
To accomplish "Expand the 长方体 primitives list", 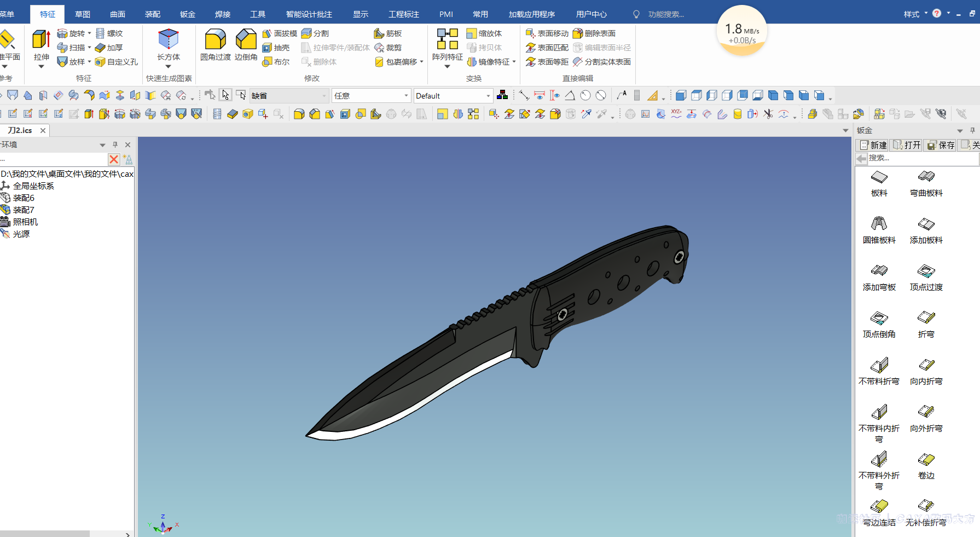I will pyautogui.click(x=168, y=67).
